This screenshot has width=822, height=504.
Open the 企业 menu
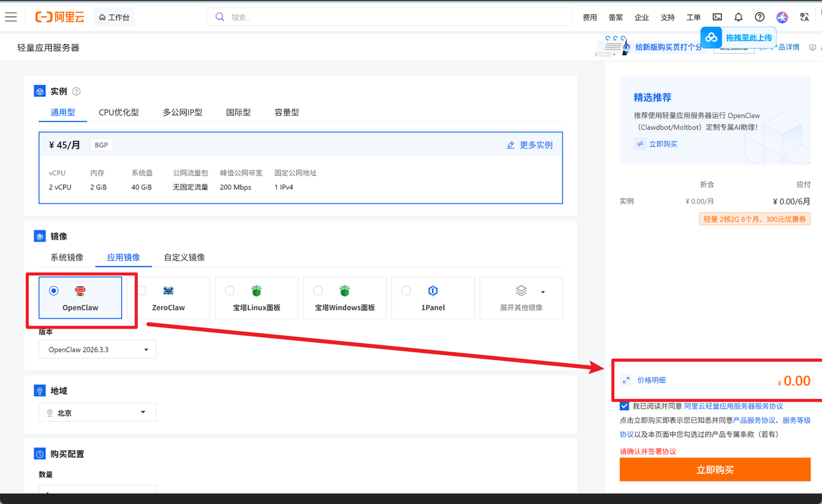642,17
